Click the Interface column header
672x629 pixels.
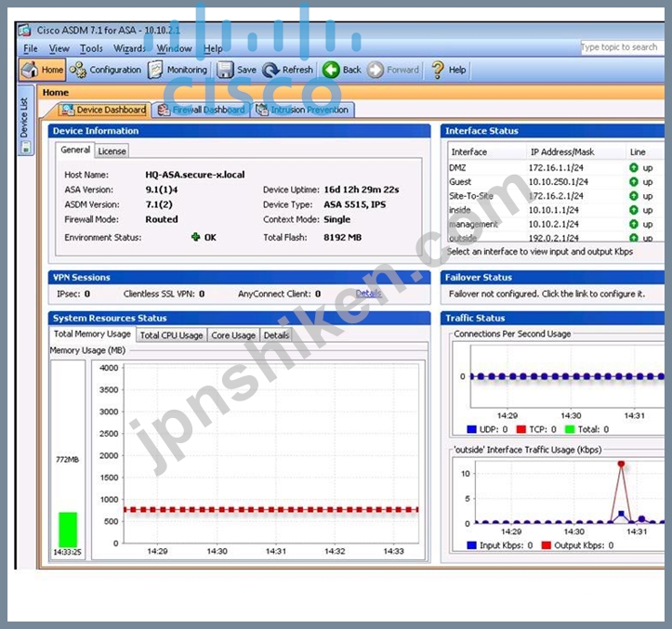(x=486, y=152)
